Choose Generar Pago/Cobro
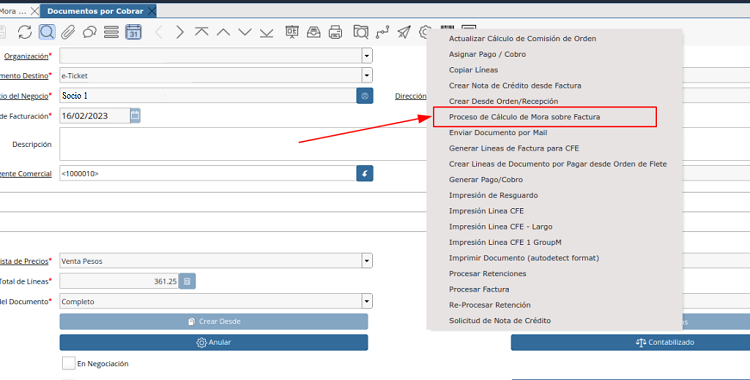750x380 pixels. click(x=485, y=179)
